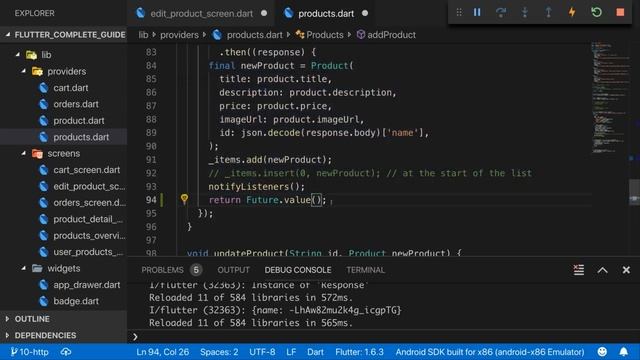
Task: Close the bottom panel
Action: [x=626, y=270]
